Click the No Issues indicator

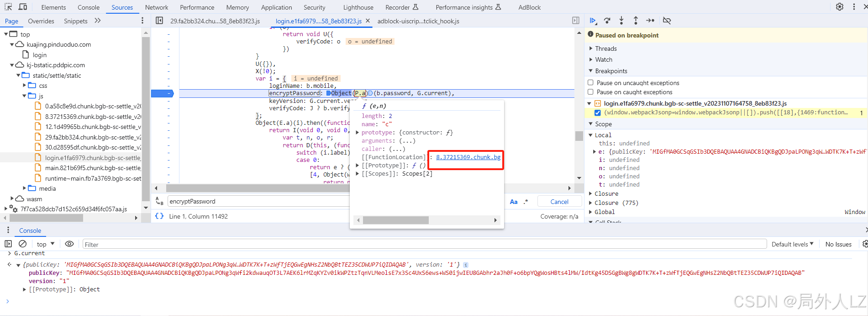coord(838,244)
